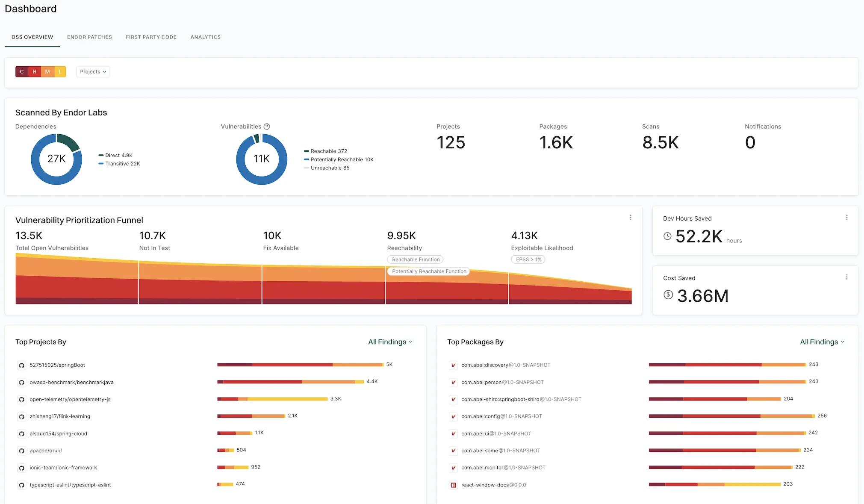Click the Maven icon beside com.abel:discovery package
The height and width of the screenshot is (504, 864).
coord(453,365)
